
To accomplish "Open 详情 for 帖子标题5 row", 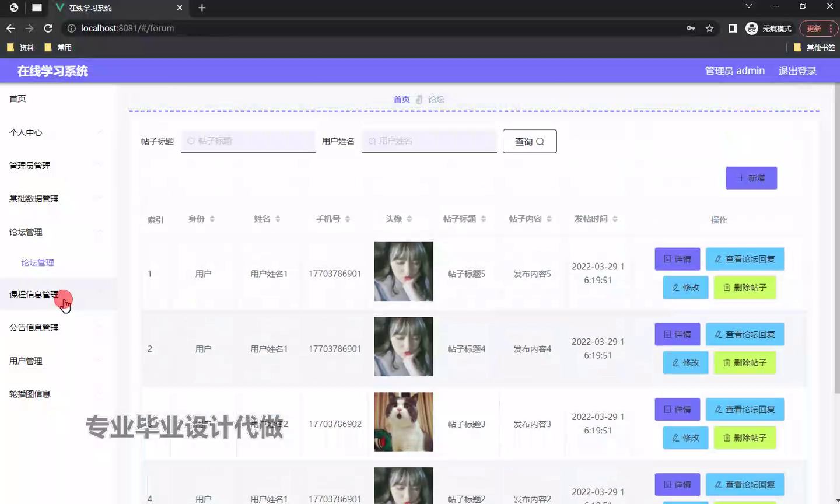I will pos(677,259).
